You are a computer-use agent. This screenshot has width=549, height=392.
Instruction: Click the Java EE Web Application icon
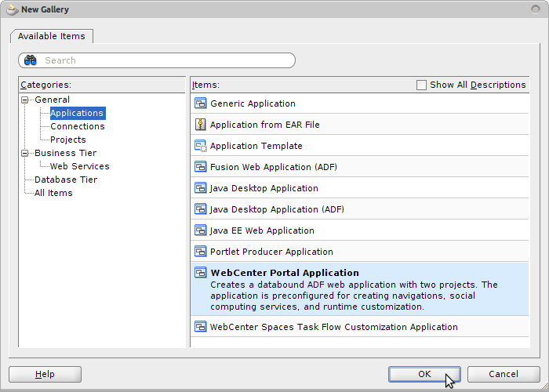pos(200,230)
